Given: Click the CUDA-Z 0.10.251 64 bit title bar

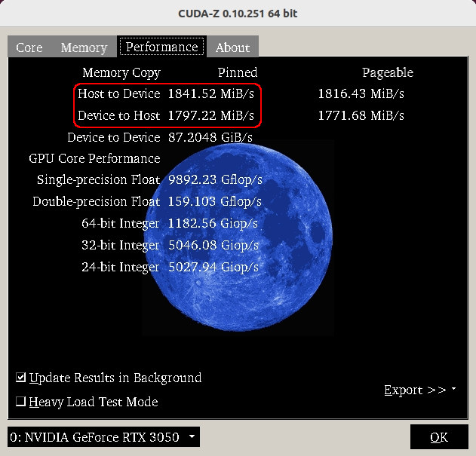Looking at the screenshot, I should point(238,14).
